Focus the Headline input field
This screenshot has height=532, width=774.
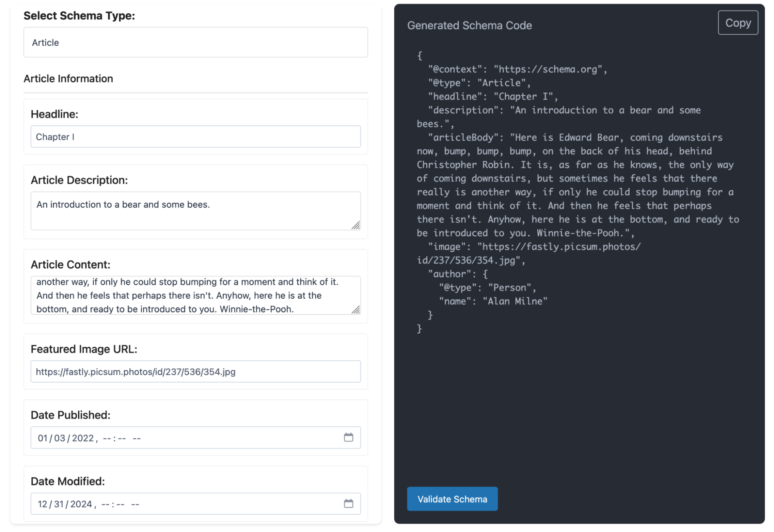point(196,137)
